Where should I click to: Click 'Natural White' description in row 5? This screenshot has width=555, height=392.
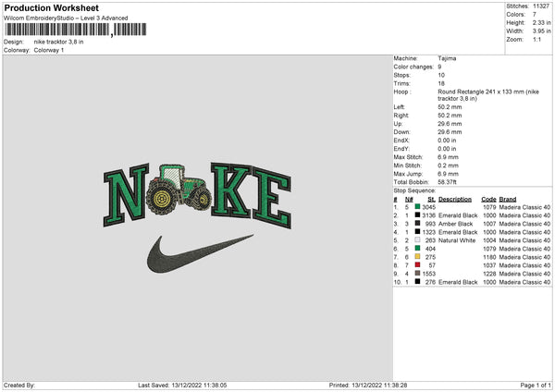457,240
